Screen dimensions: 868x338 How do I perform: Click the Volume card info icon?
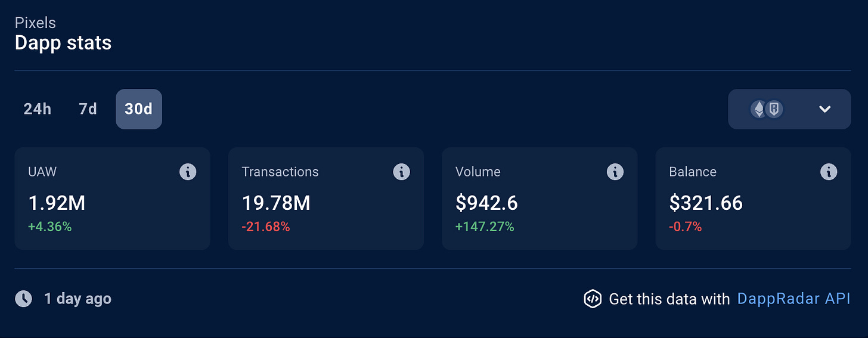tap(615, 172)
